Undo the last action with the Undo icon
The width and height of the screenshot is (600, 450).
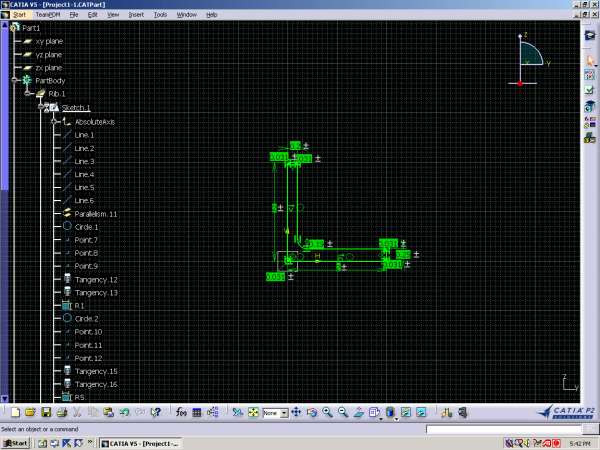124,412
